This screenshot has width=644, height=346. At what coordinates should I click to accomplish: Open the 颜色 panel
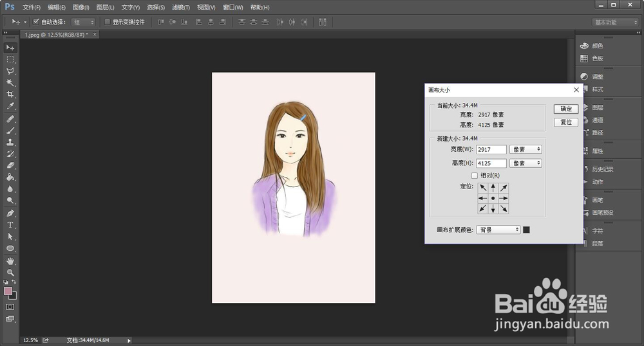(x=592, y=46)
